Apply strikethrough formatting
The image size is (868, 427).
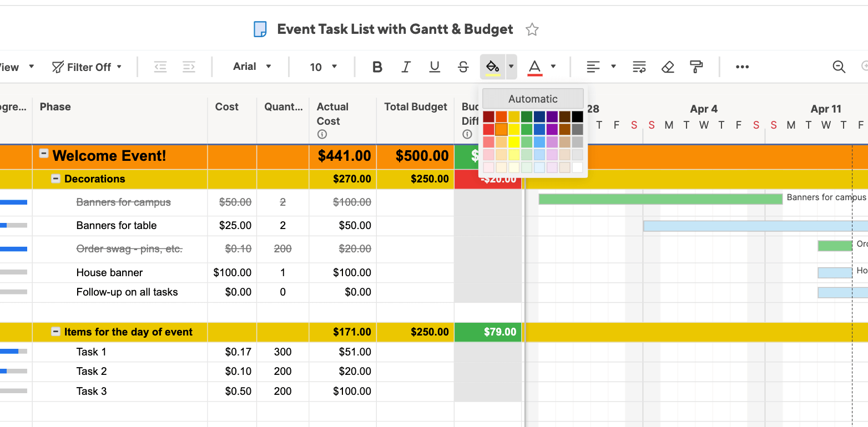[463, 67]
